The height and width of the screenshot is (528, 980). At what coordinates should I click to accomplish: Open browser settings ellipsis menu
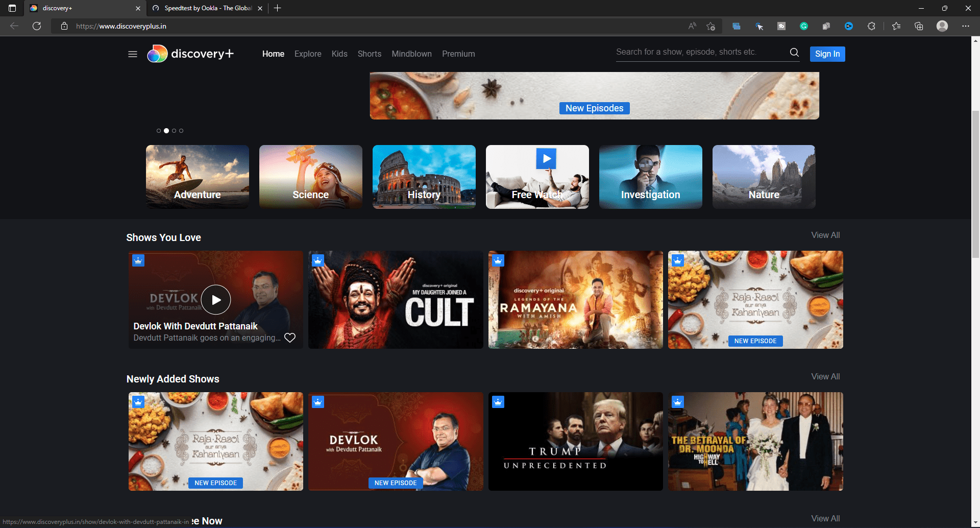pos(965,26)
